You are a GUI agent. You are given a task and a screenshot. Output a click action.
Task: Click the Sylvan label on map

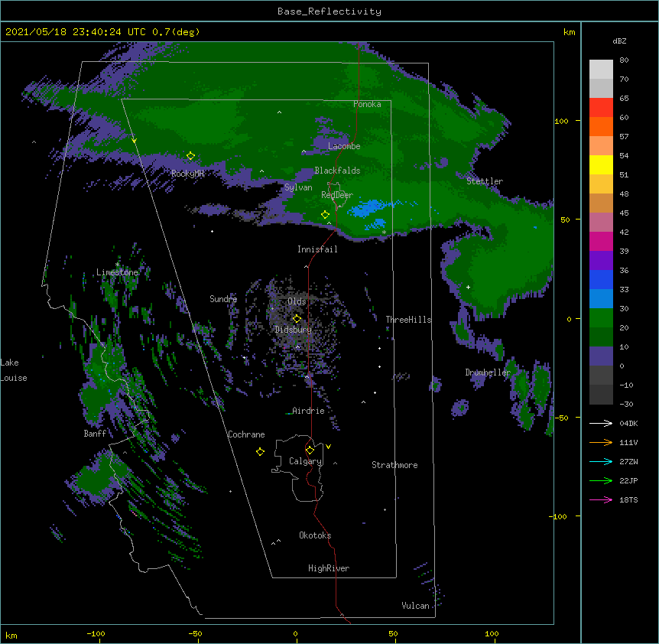[298, 187]
